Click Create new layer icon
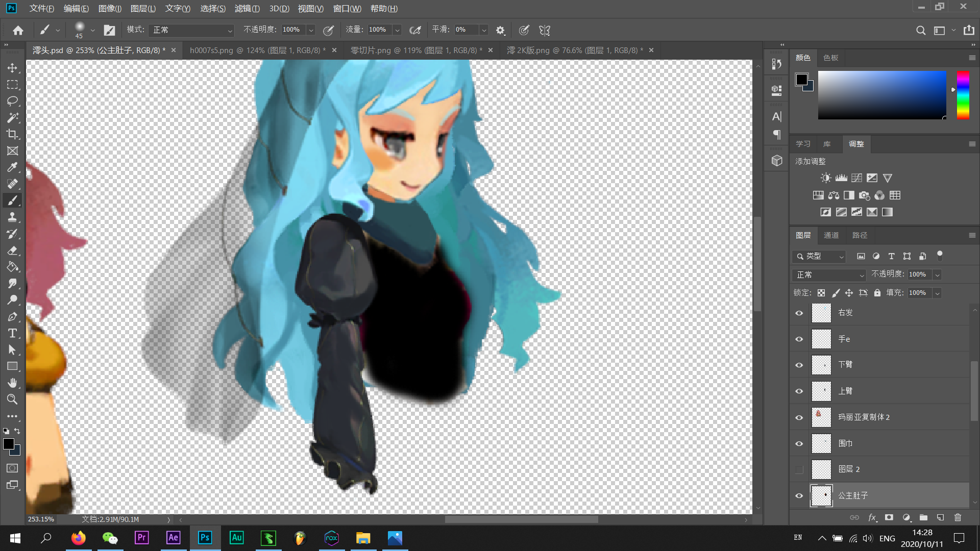 (x=940, y=517)
